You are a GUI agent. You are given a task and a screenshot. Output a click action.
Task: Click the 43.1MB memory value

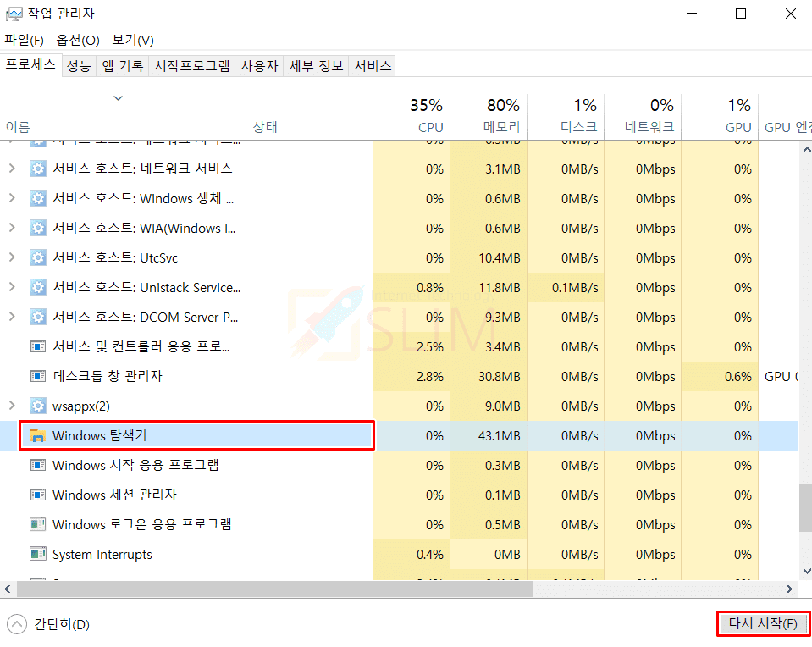coord(499,435)
